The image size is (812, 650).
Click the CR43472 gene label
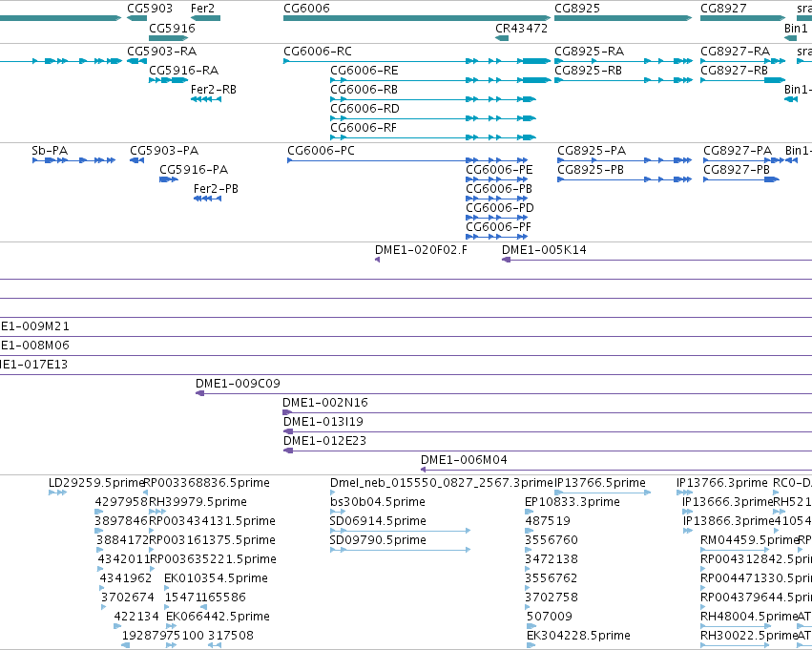(x=522, y=29)
